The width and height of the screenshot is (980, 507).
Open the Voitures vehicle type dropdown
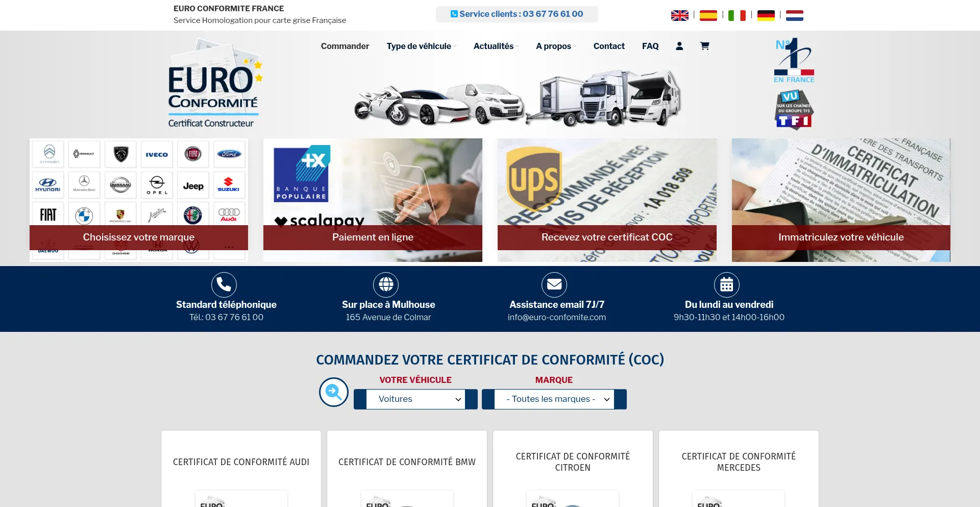[415, 399]
